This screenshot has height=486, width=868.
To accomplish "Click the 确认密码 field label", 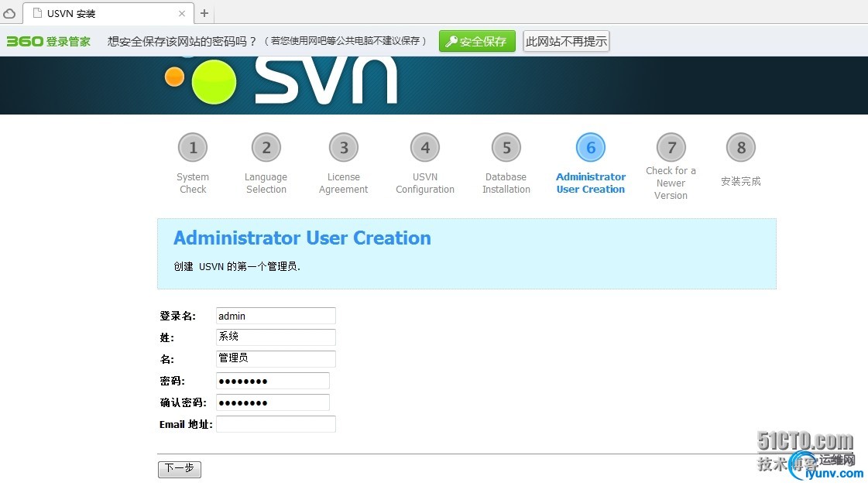I will [184, 403].
